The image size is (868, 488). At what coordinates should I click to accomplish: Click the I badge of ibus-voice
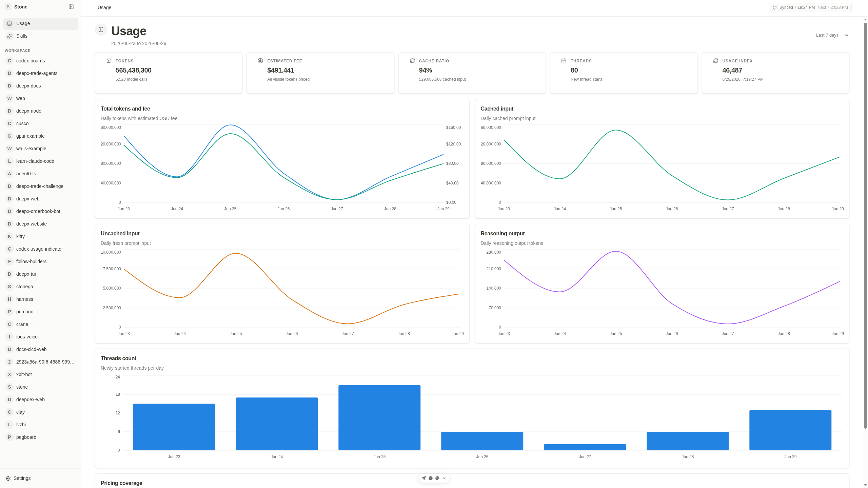(9, 337)
